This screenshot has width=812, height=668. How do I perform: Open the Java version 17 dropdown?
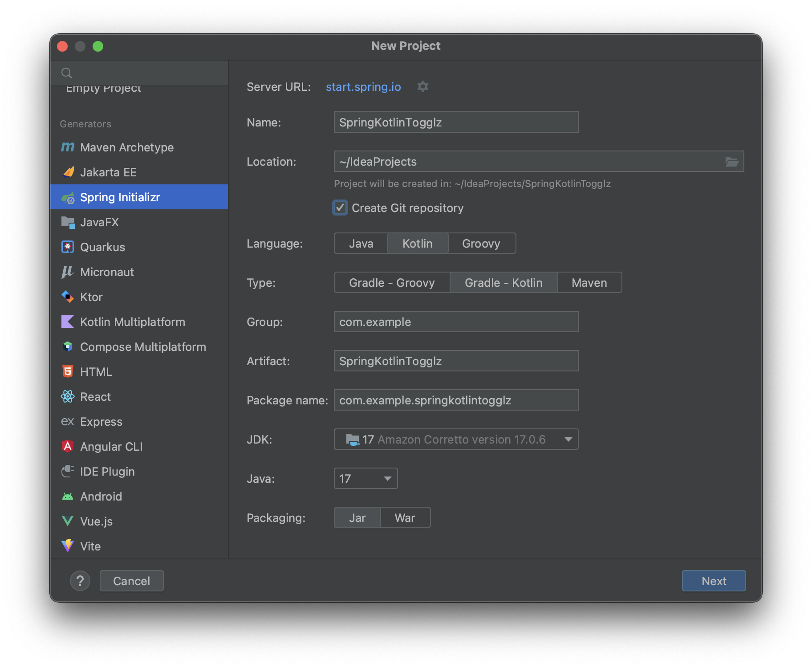[x=365, y=479]
